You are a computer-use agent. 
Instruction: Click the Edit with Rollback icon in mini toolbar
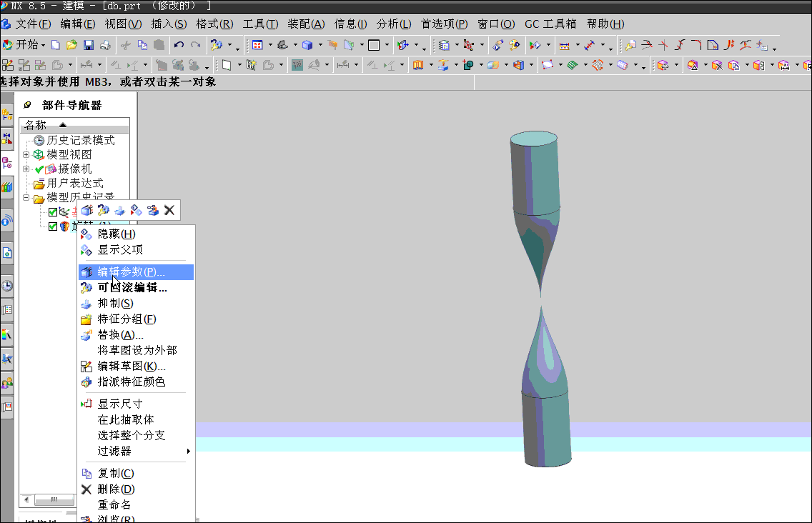pos(104,210)
